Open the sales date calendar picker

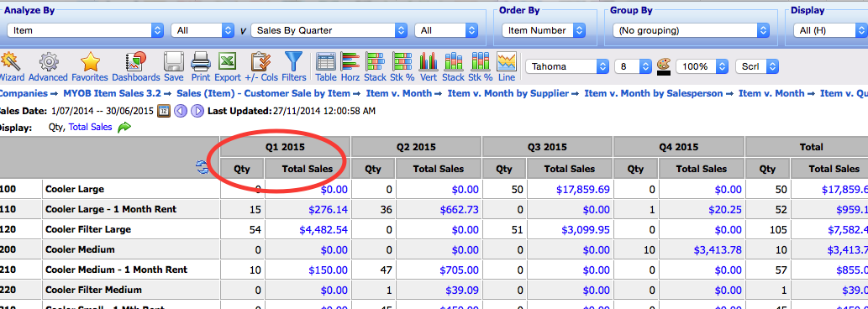tap(164, 111)
